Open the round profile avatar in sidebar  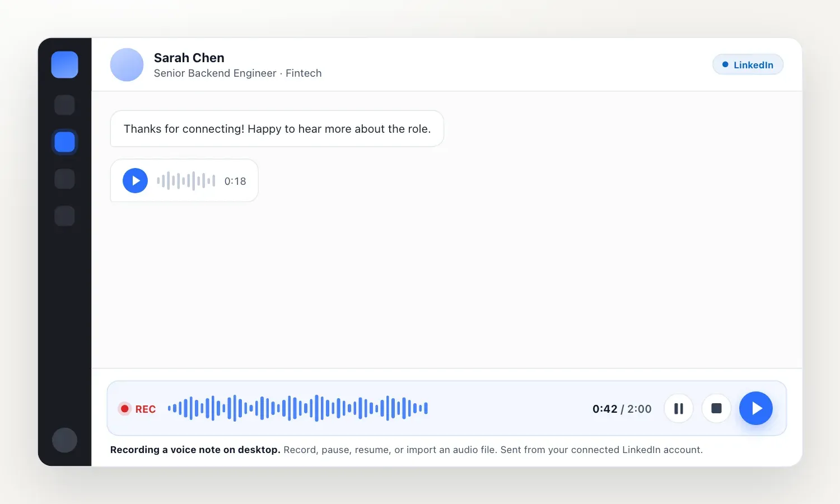pyautogui.click(x=64, y=440)
